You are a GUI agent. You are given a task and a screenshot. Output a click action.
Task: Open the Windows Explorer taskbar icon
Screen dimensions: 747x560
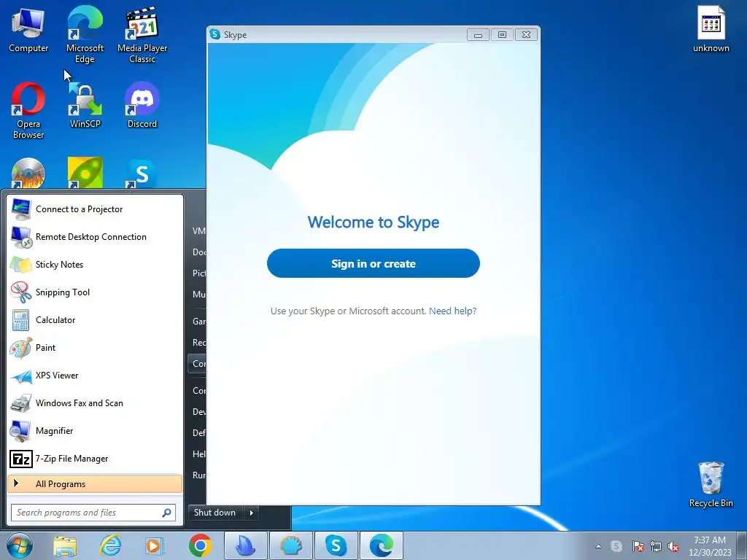[65, 545]
